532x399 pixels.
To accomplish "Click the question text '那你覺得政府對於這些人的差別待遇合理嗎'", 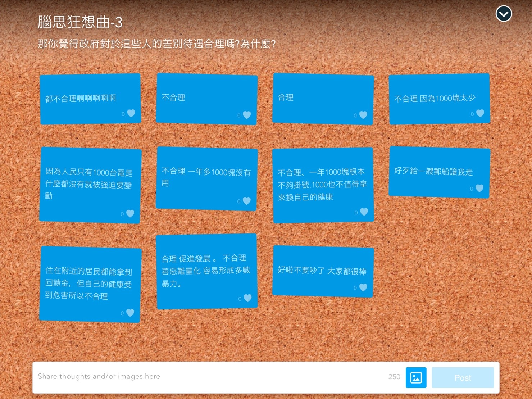I will 156,44.
